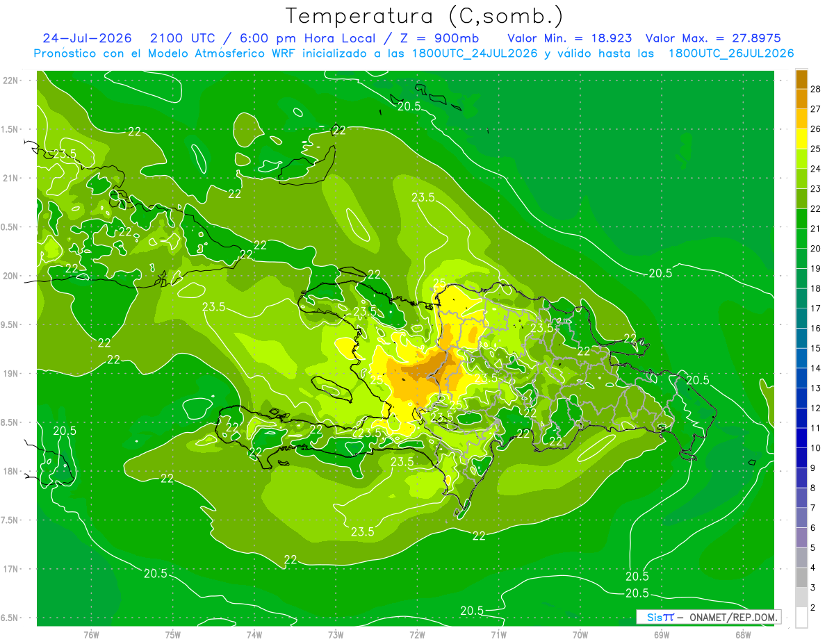Click the green legend swatch between 20 and 21
Screen dimensions: 834x644
click(801, 239)
